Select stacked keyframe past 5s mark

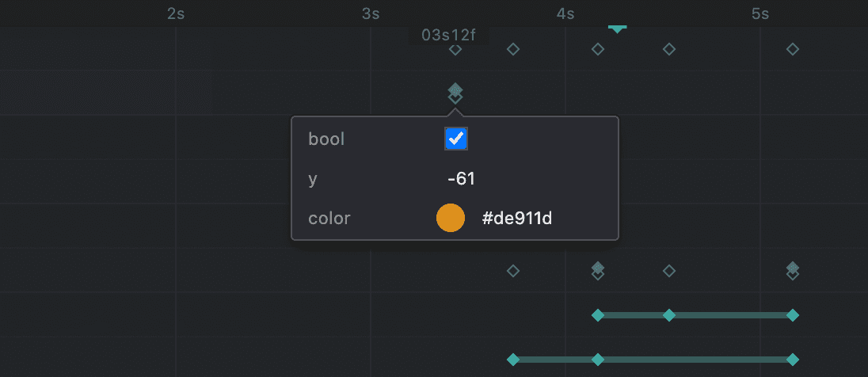793,271
